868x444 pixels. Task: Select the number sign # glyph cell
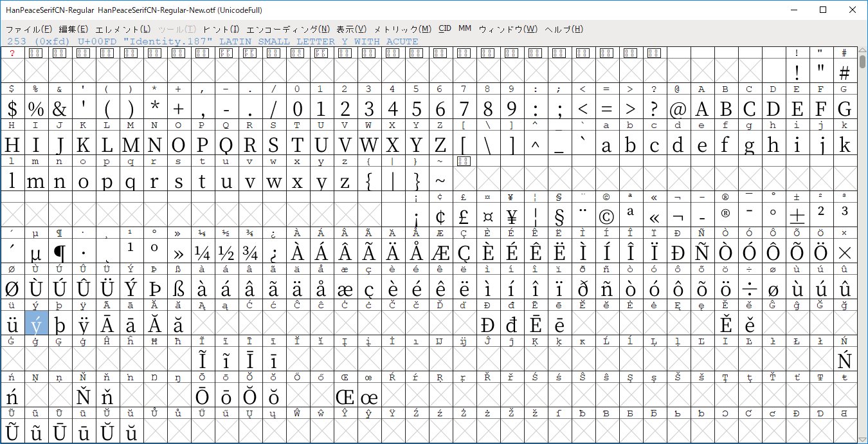844,71
